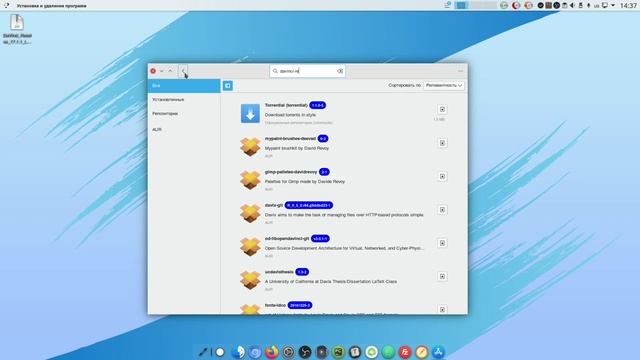
Task: Click the ed-libopendavinci-git version badge
Action: click(320, 238)
